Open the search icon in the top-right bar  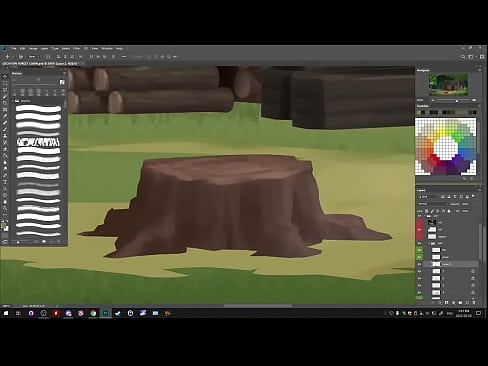[x=463, y=57]
